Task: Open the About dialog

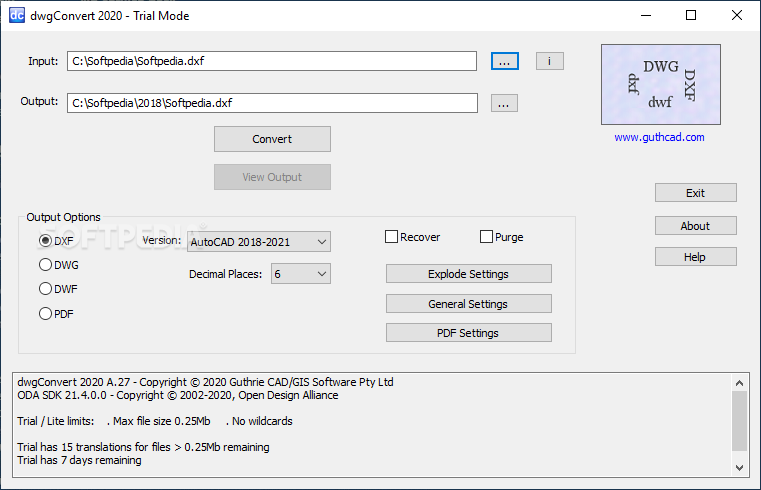Action: [695, 226]
